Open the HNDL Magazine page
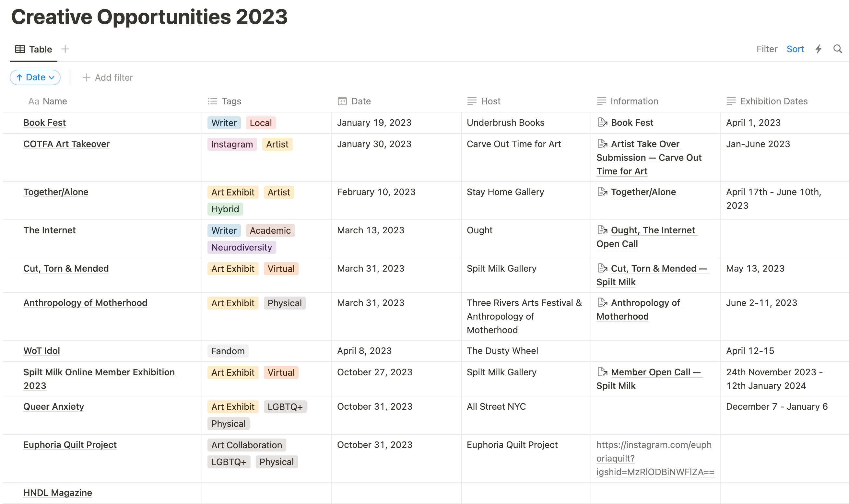849x504 pixels. (x=58, y=493)
